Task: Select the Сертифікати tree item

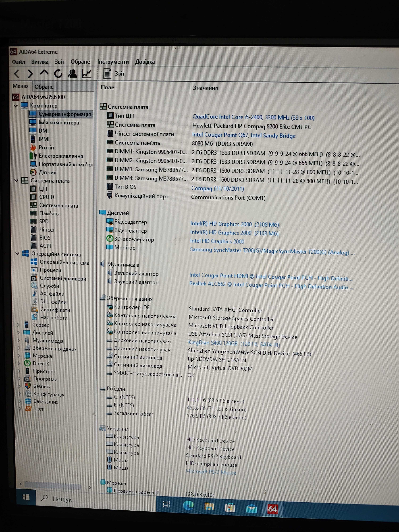Action: click(x=51, y=310)
